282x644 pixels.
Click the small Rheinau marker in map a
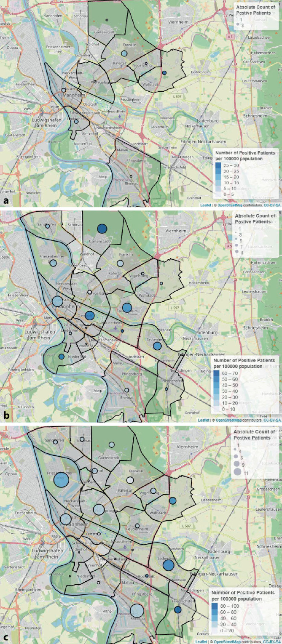pyautogui.click(x=131, y=176)
